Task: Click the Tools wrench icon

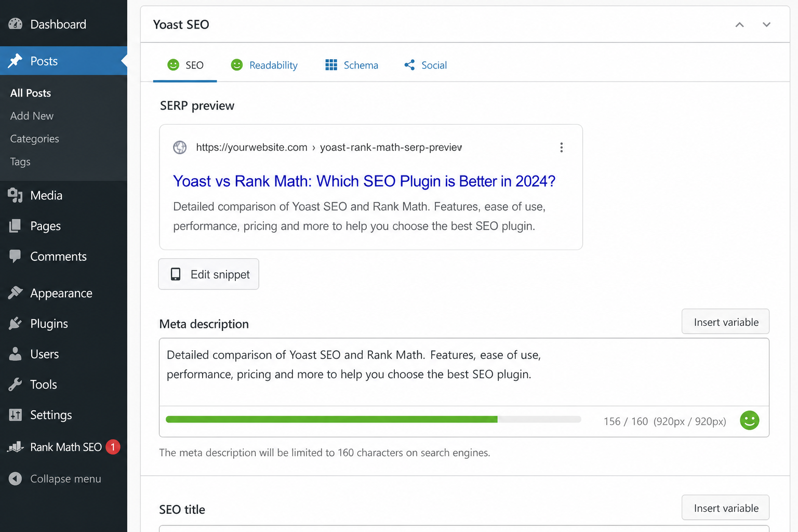Action: (x=16, y=384)
